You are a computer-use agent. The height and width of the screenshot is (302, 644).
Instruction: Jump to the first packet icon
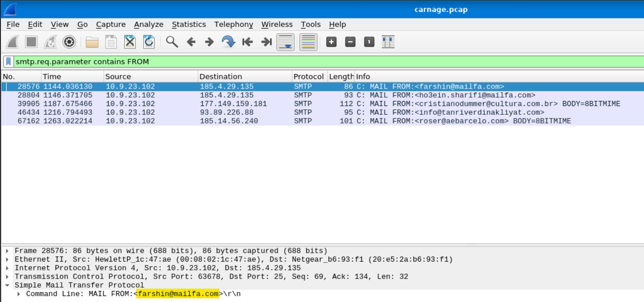coord(248,42)
